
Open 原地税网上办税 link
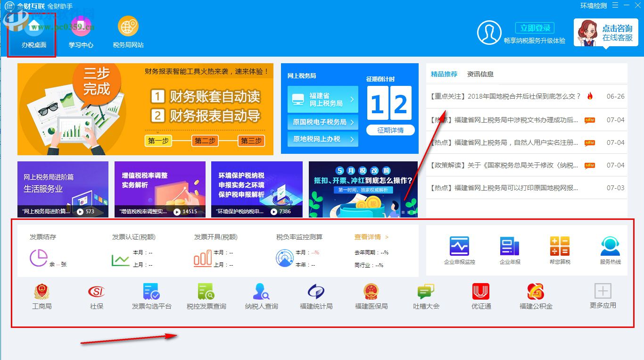[323, 139]
